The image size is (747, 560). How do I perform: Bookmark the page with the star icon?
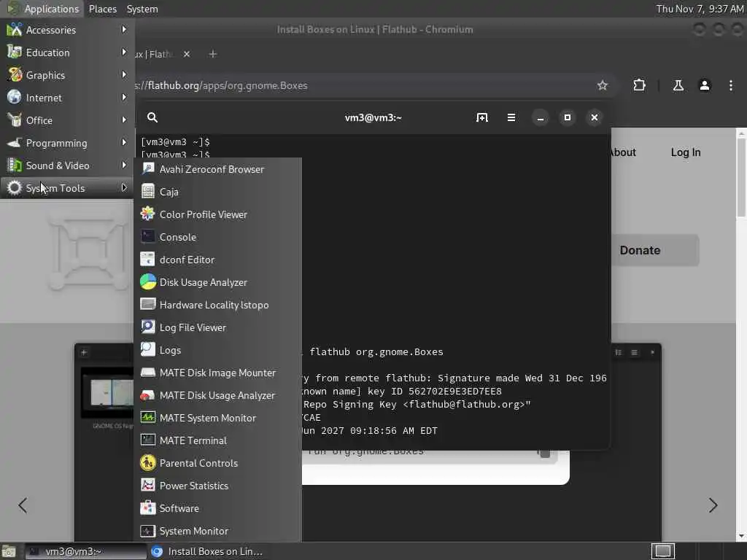[x=602, y=85]
